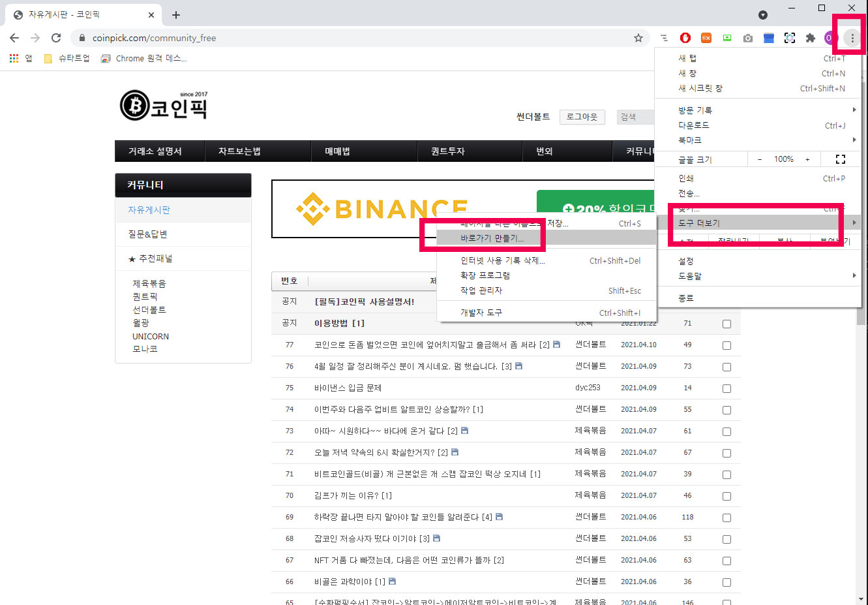Enter fullscreen via the menu's fullscreen icon
Image resolution: width=868 pixels, height=605 pixels.
[x=840, y=159]
